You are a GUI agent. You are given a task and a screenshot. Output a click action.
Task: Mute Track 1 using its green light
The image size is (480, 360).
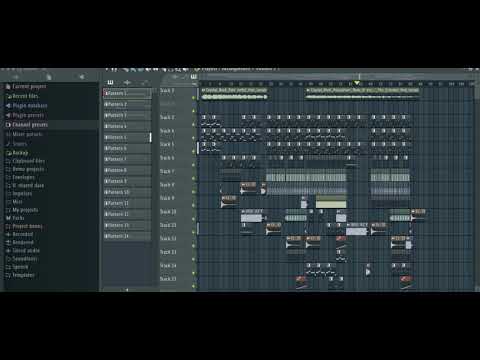(194, 98)
